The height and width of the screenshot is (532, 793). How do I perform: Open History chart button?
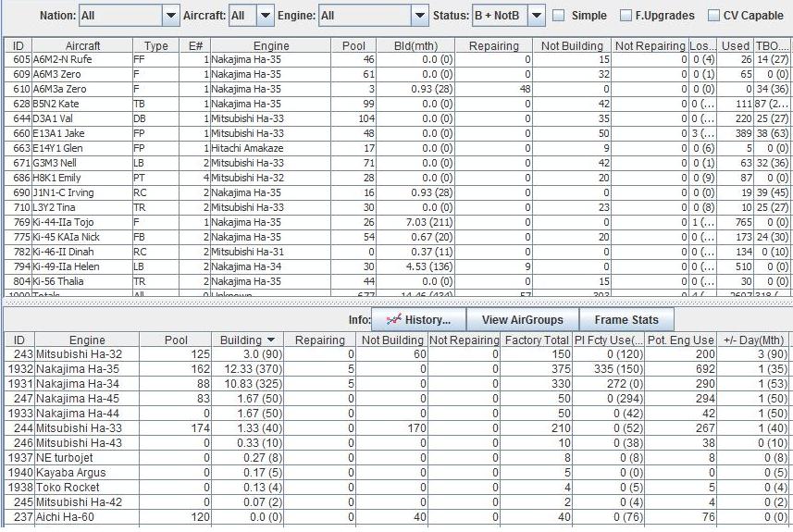tap(418, 319)
